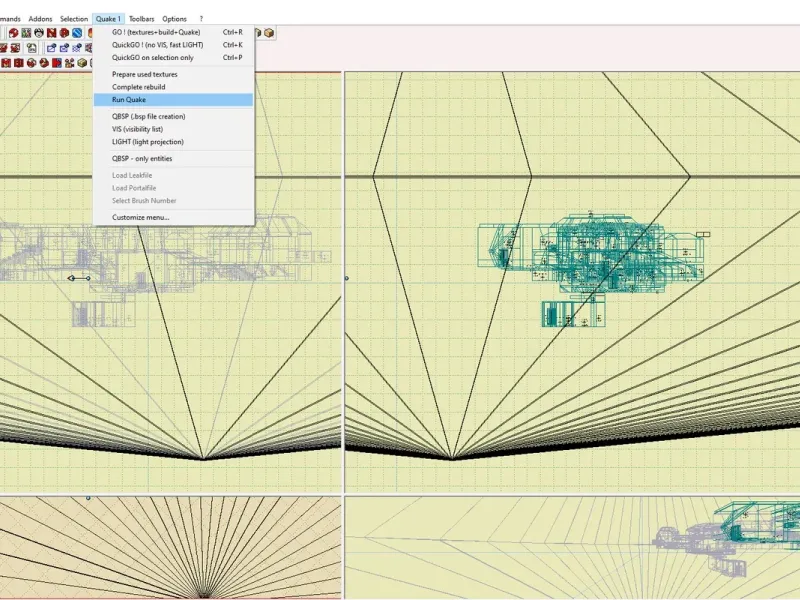Open the ? help menu
This screenshot has height=600, width=800.
(201, 19)
